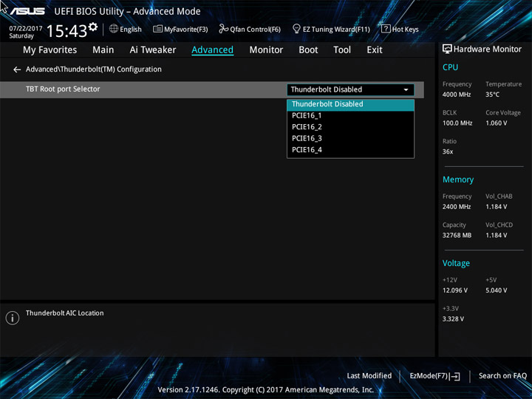This screenshot has height=399, width=532.
Task: Click the memory capacity 32768 MB
Action: pos(457,235)
